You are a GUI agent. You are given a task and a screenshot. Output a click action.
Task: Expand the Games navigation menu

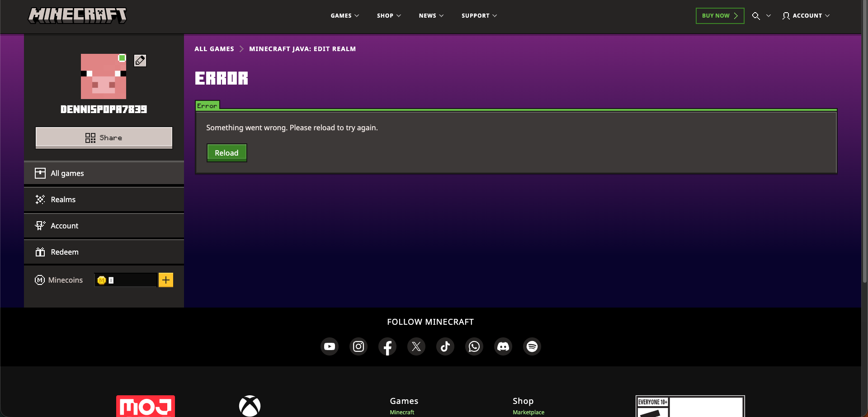(x=345, y=16)
